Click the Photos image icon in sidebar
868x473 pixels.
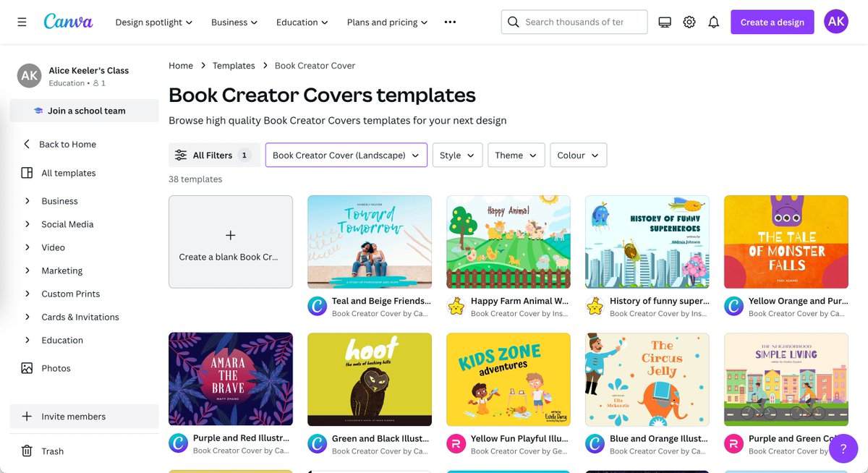pyautogui.click(x=27, y=368)
